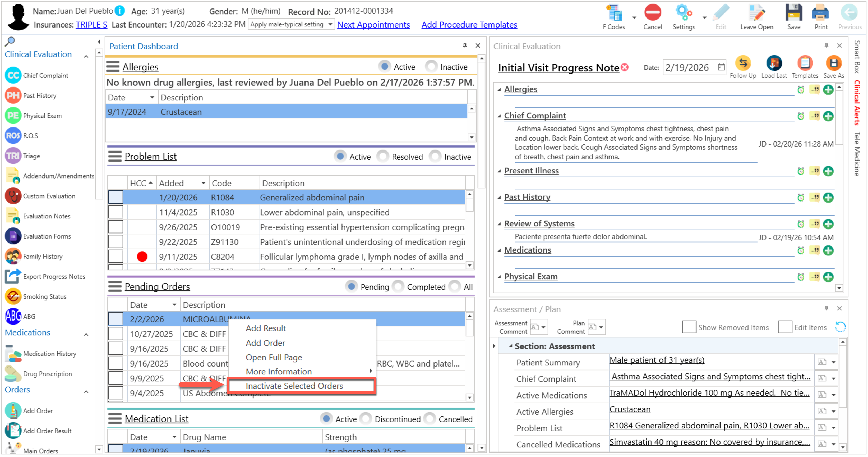Open the Apply male-typical setting dropdown

(x=330, y=24)
